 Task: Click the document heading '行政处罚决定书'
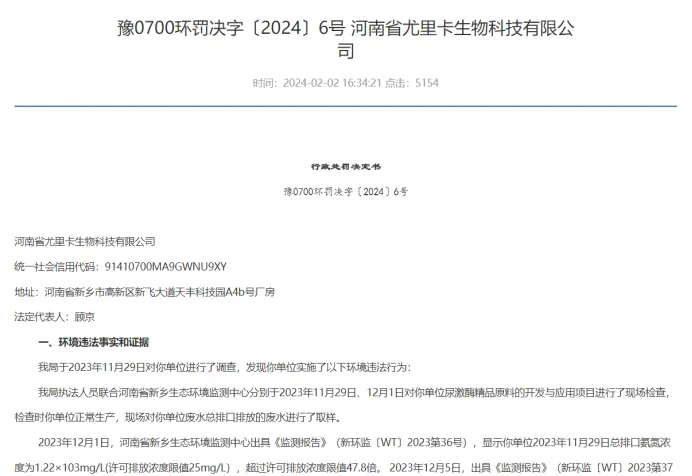346,166
